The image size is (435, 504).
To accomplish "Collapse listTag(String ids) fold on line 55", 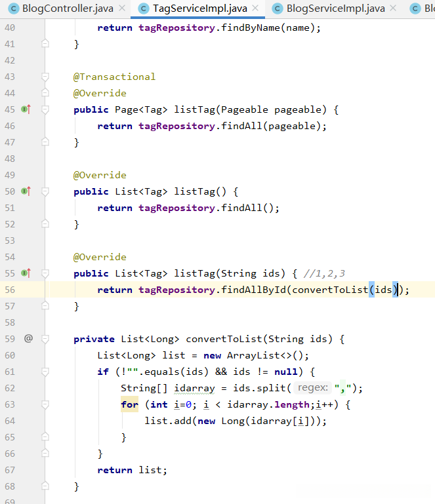I will point(45,273).
